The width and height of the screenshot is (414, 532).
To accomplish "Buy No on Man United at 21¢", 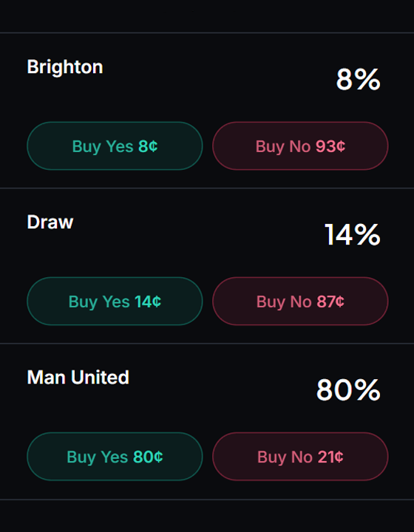I will point(300,457).
